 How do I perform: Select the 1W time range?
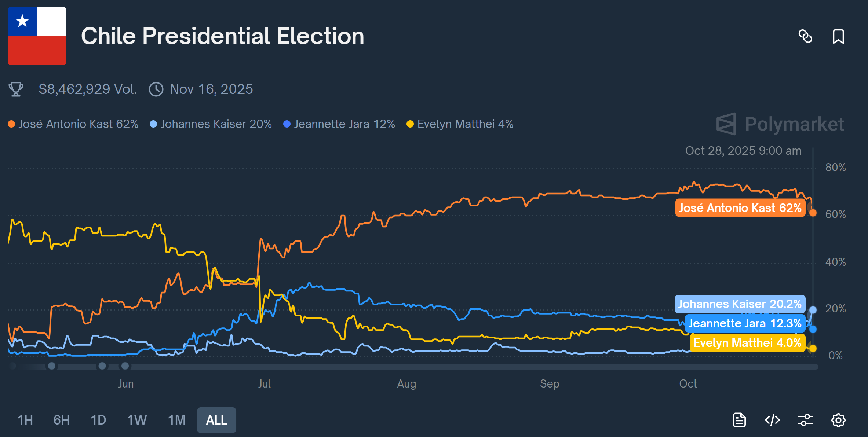137,420
